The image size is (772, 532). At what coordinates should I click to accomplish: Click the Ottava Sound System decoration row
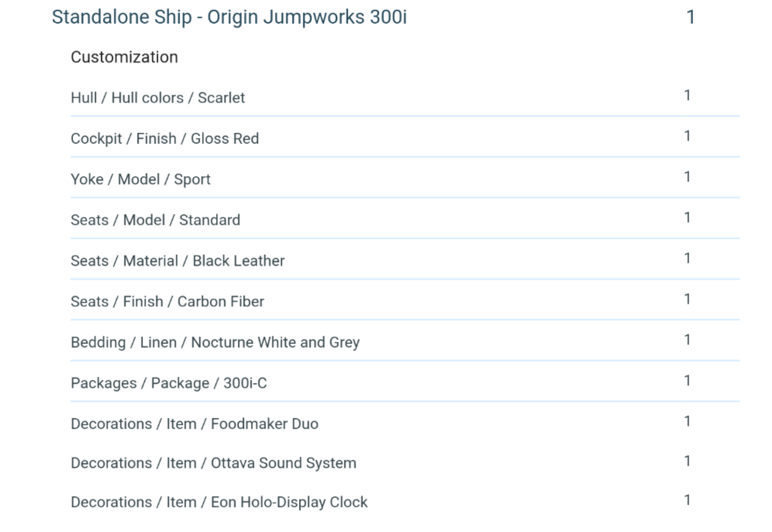coord(213,463)
